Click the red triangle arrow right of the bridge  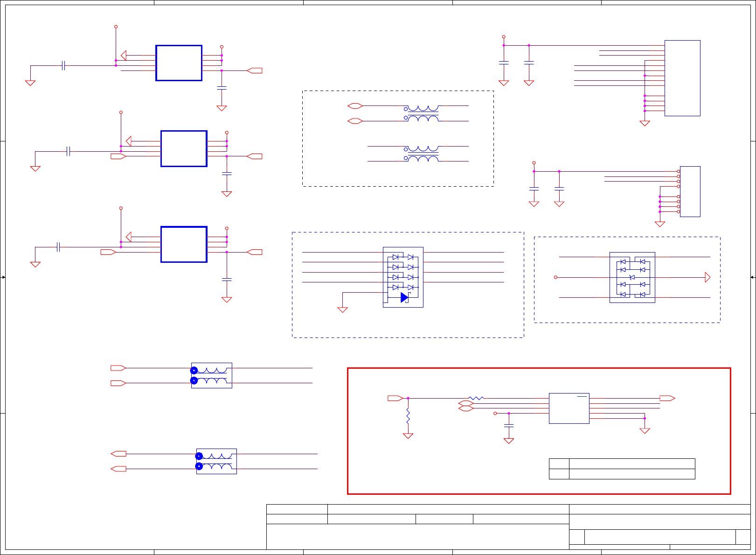click(x=707, y=277)
